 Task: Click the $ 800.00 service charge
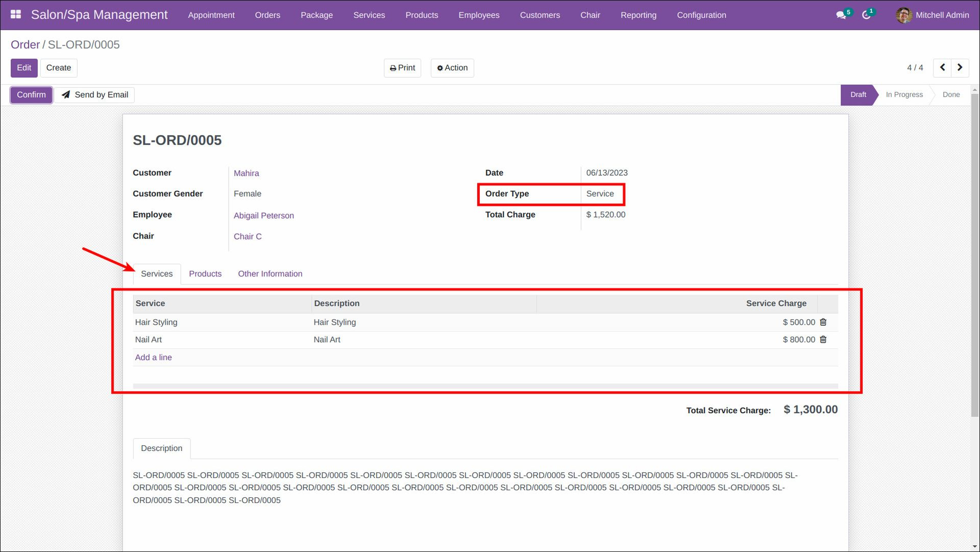799,340
